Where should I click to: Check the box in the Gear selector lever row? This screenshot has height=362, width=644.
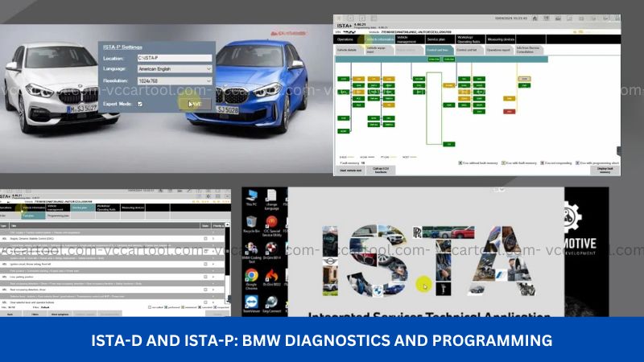[x=205, y=302]
